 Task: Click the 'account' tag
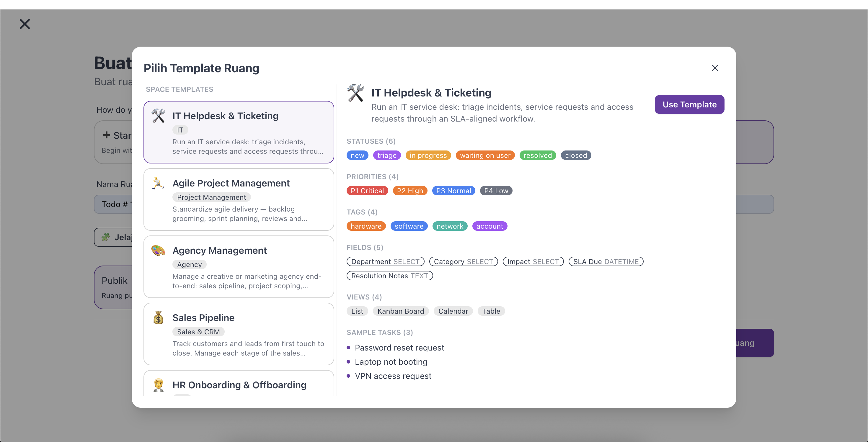pos(490,226)
